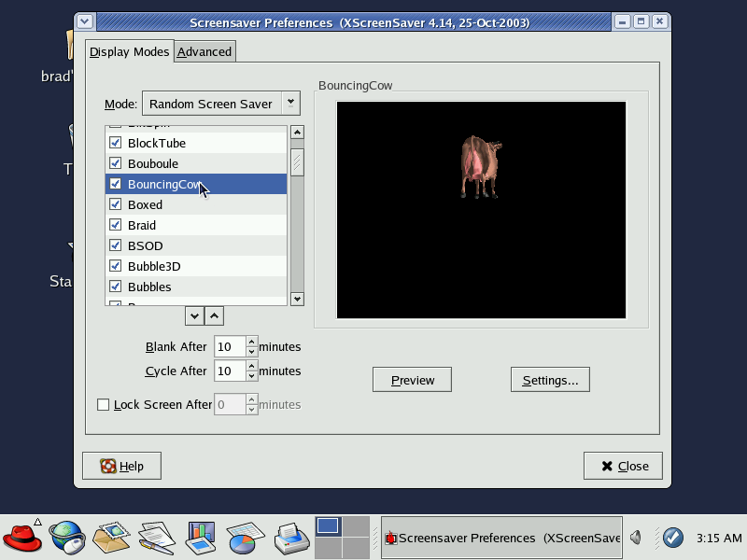Viewport: 747px width, 560px height.
Task: Click in the Cycle After input field
Action: [230, 371]
